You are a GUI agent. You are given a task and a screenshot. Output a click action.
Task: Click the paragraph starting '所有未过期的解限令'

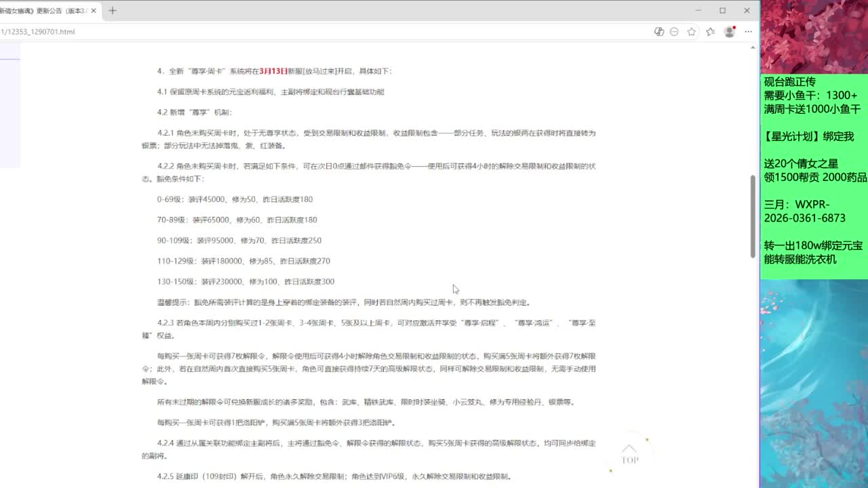pyautogui.click(x=367, y=402)
